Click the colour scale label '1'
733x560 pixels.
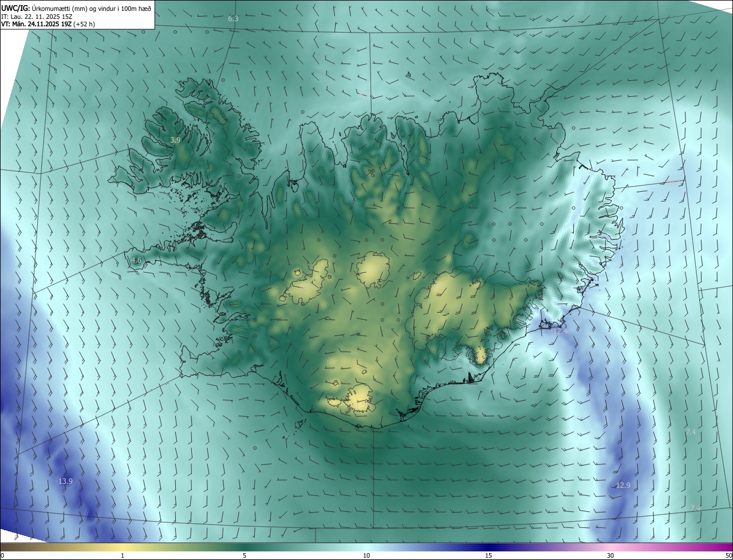click(x=123, y=555)
